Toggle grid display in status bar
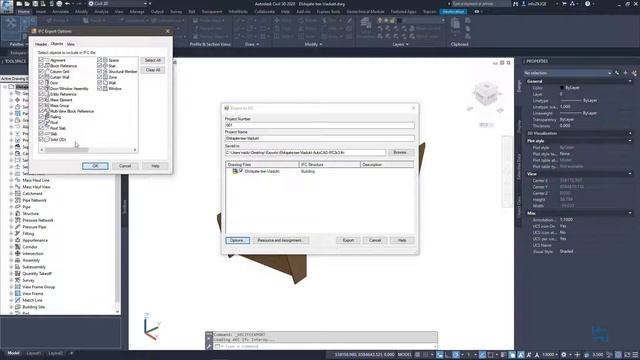640x360 pixels. (418, 355)
